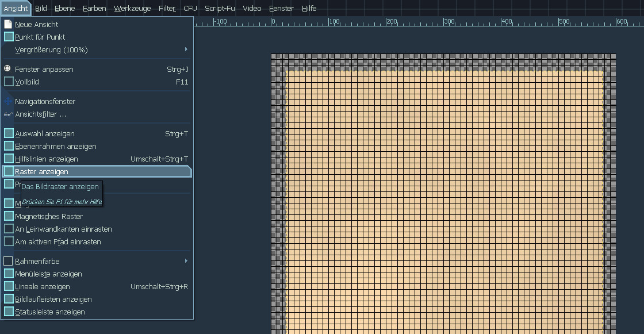Open the Fenster menu
644x334 pixels.
tap(281, 8)
